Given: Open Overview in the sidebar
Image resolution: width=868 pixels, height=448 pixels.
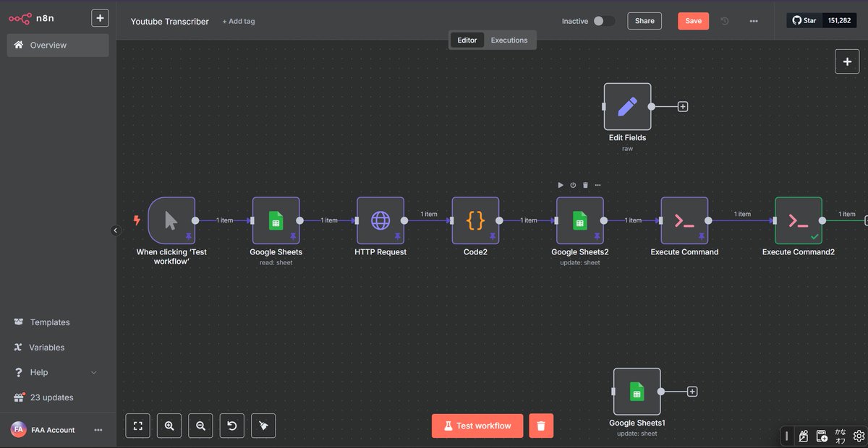Looking at the screenshot, I should click(58, 45).
